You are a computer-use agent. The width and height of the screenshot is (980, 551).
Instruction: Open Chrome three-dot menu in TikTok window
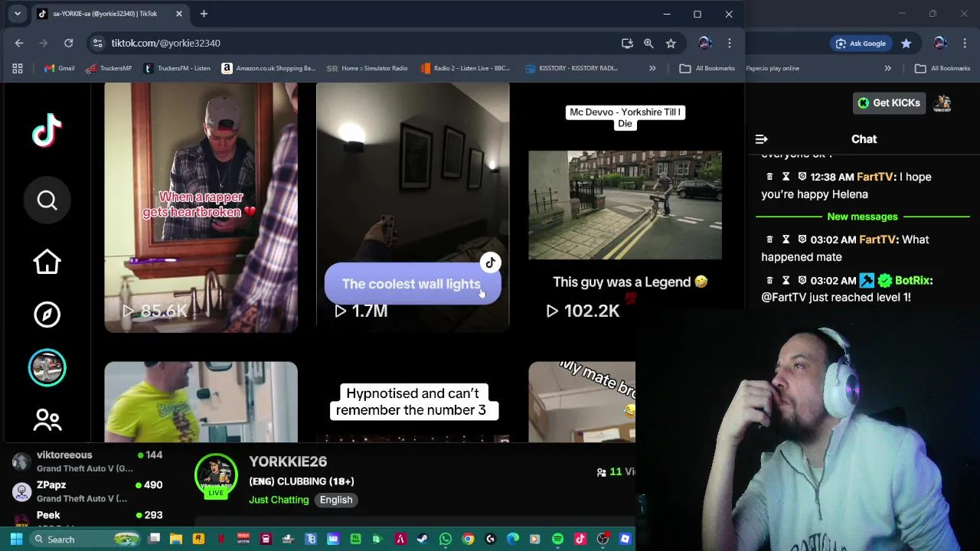[x=730, y=44]
